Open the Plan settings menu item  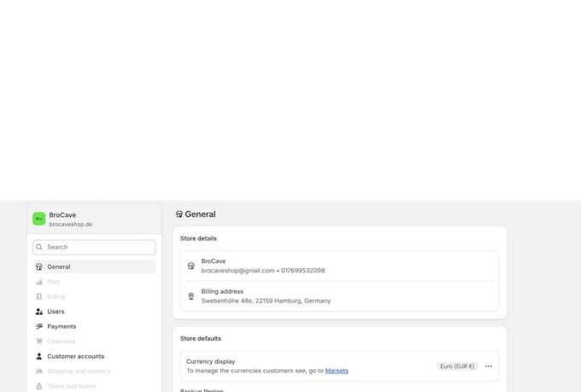[94, 282]
